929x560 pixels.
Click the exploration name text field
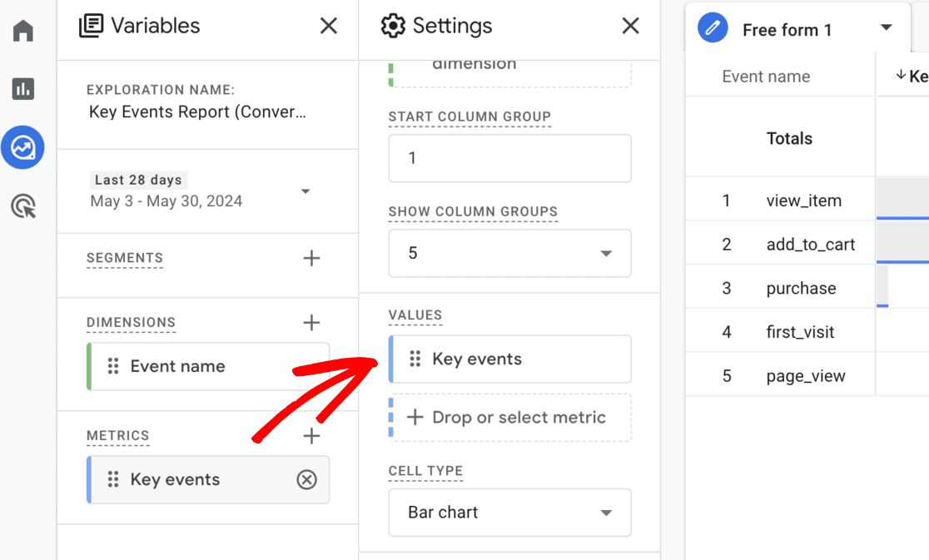(197, 112)
